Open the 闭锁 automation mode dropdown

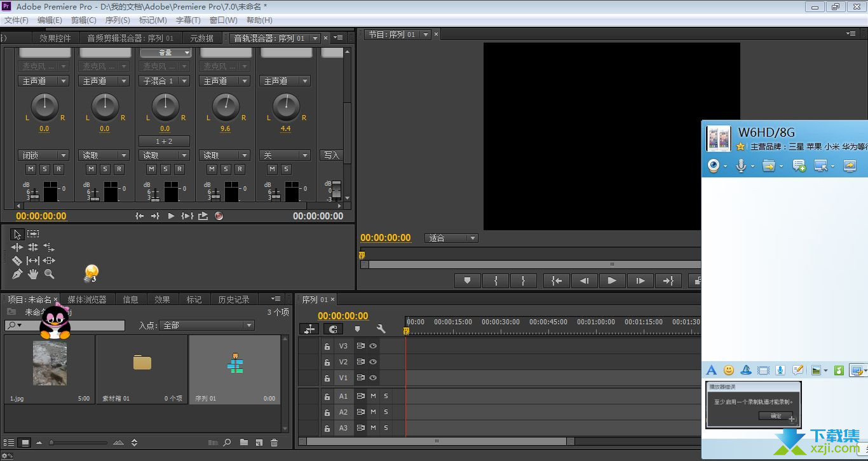(43, 155)
